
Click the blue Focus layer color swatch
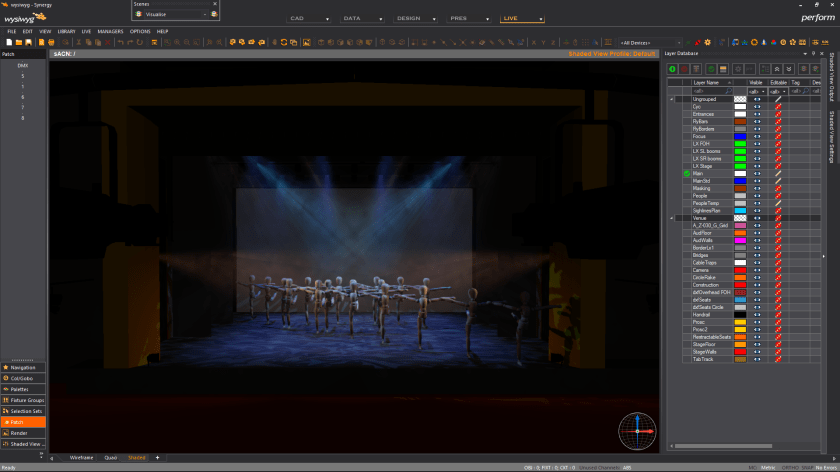coord(740,136)
